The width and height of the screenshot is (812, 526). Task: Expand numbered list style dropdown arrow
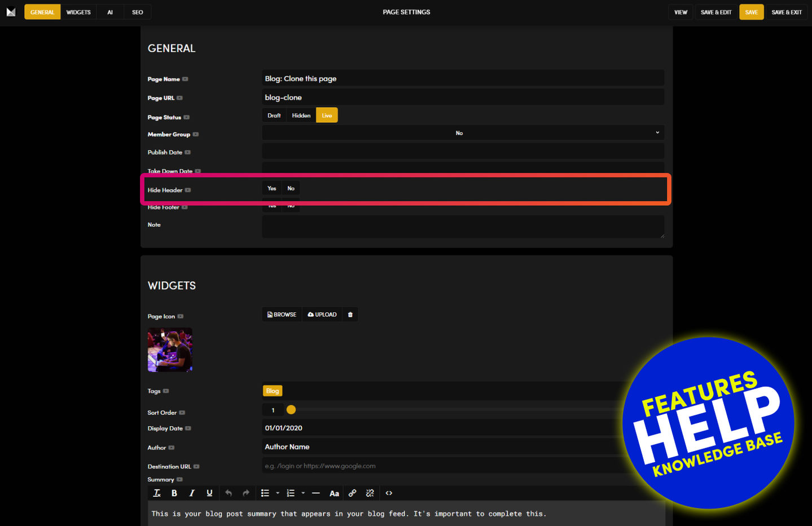[303, 493]
